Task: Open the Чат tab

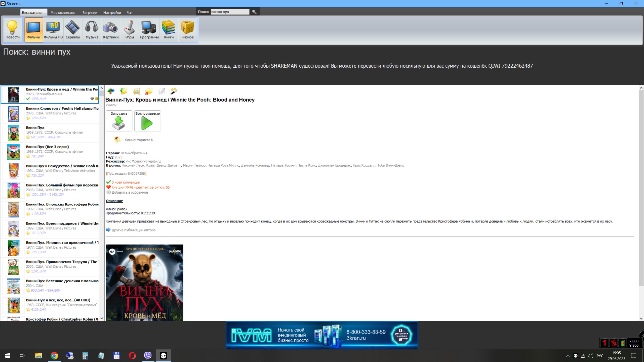Action: 130,13
